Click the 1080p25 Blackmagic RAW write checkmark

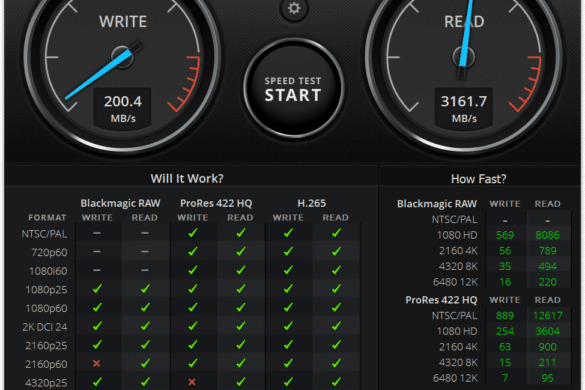[97, 288]
